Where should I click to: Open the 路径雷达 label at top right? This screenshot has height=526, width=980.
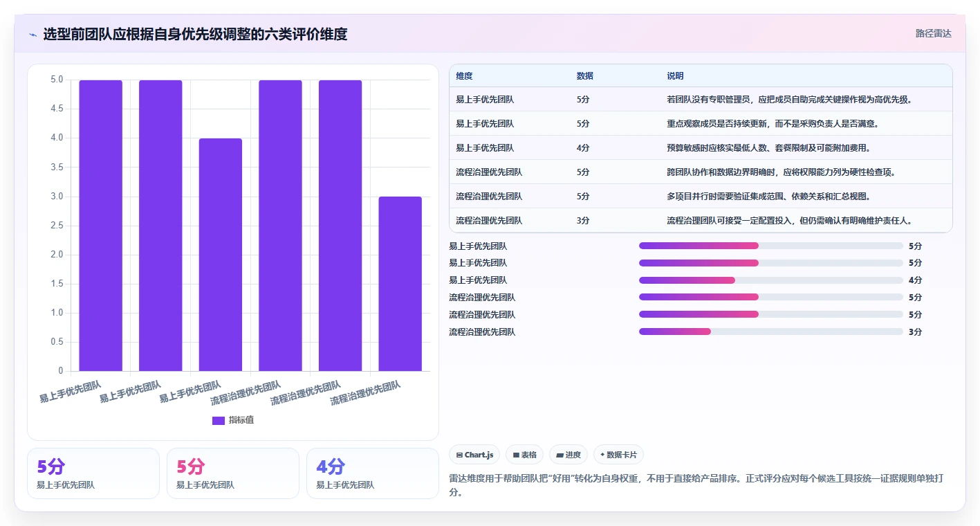[x=934, y=33]
